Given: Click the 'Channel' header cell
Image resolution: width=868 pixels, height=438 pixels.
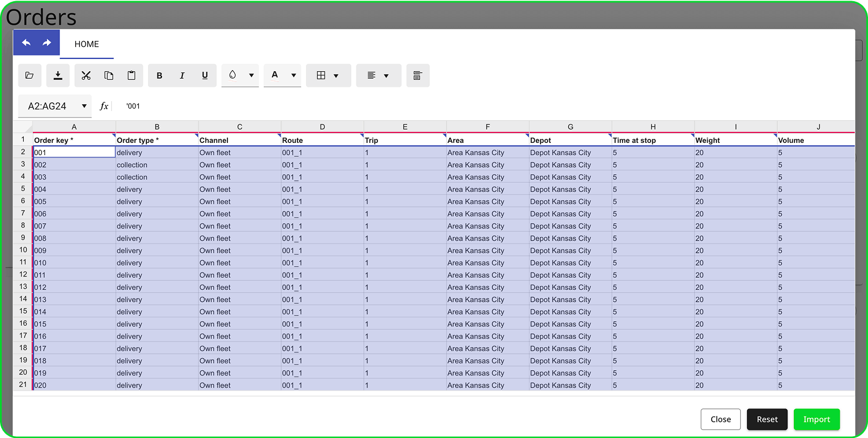Looking at the screenshot, I should click(x=240, y=140).
